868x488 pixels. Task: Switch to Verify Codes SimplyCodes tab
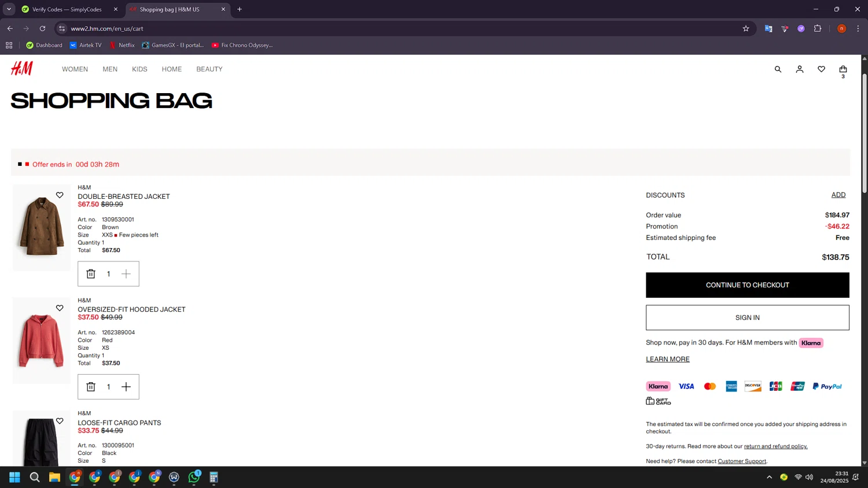(x=67, y=9)
